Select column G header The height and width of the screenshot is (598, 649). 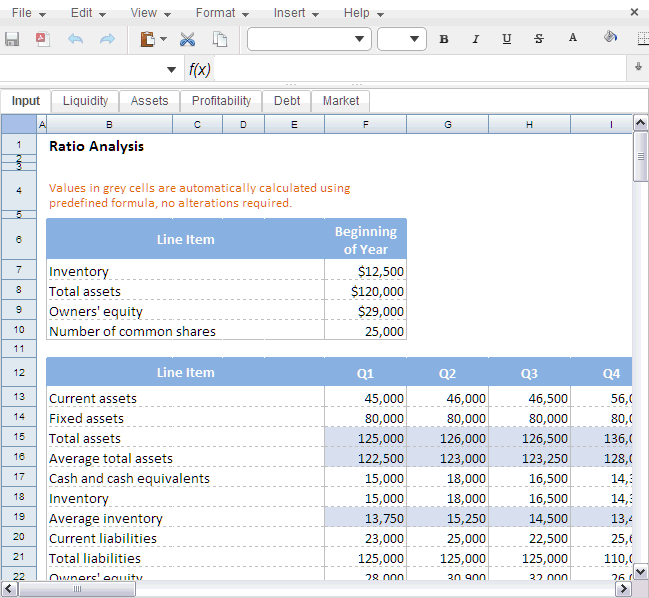447,124
